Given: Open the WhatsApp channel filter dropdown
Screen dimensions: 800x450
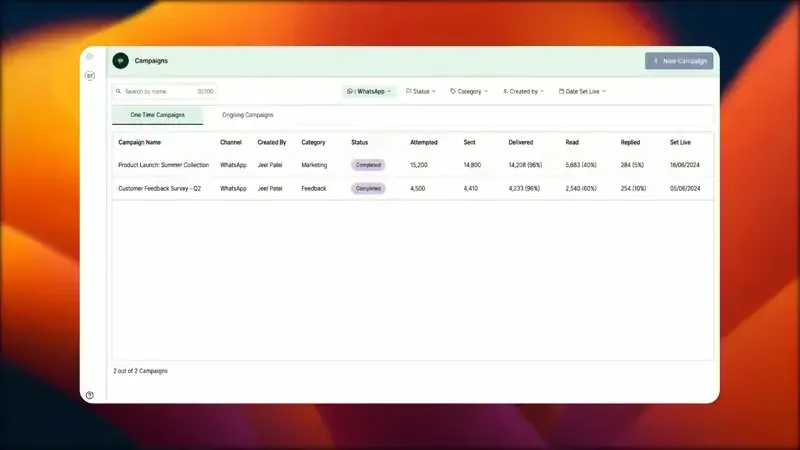Looking at the screenshot, I should pyautogui.click(x=369, y=91).
